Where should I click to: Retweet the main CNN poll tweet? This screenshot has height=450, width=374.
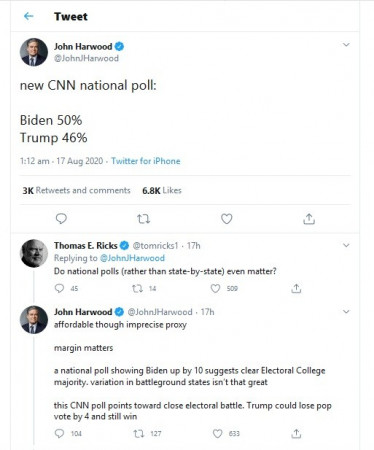click(144, 219)
